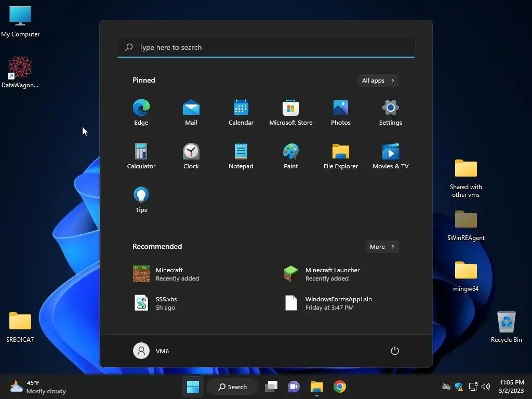This screenshot has height=399, width=532.
Task: Click the Windows Start button on taskbar
Action: 193,387
